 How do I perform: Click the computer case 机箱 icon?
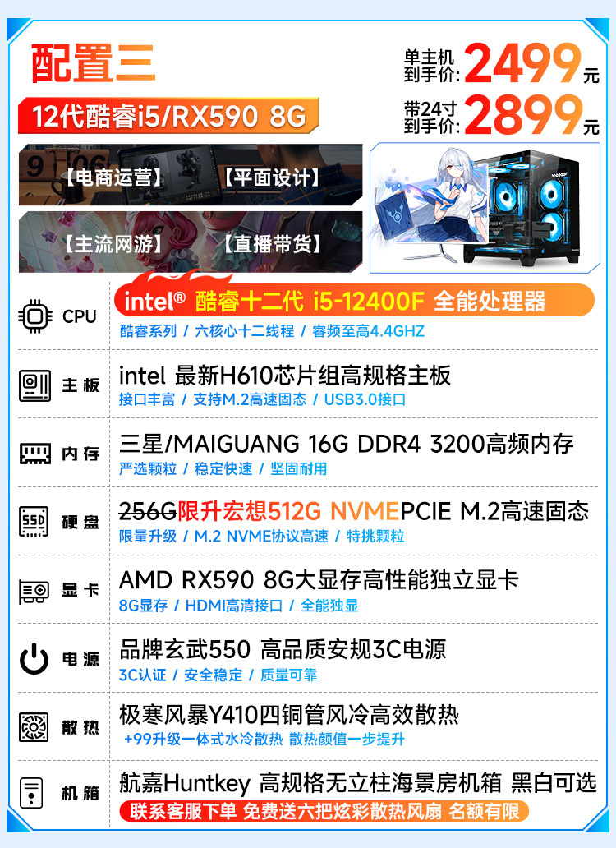31,793
